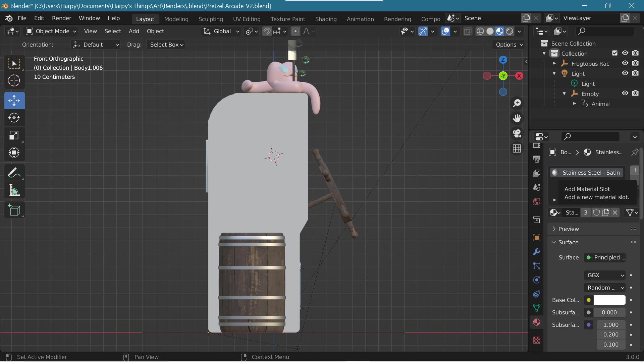Click Principled surface shader button

(x=605, y=257)
